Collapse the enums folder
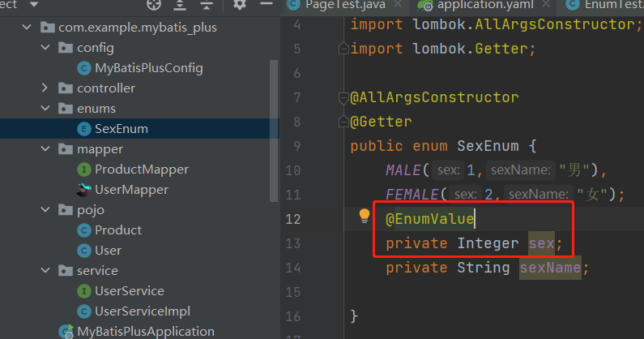644x339 pixels. (45, 109)
